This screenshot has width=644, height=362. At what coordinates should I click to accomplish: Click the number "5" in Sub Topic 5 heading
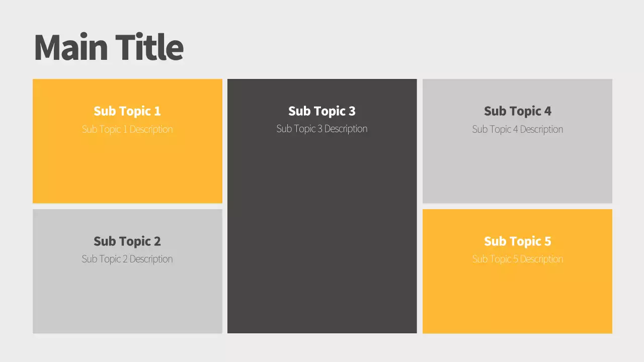point(547,241)
